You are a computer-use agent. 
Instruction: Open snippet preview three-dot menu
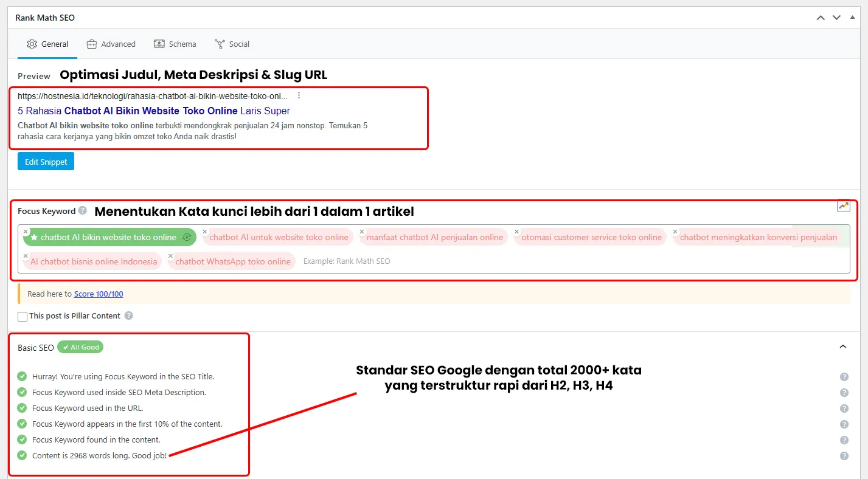tap(299, 95)
